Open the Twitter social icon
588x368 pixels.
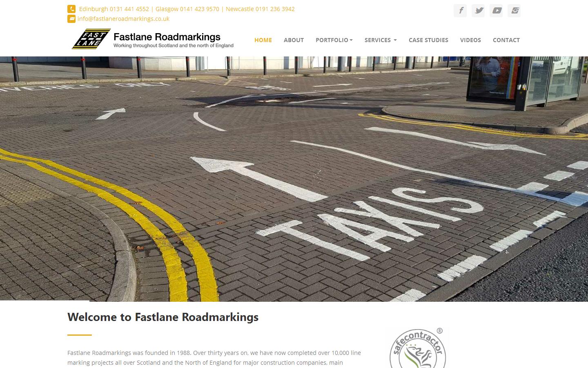coord(478,11)
